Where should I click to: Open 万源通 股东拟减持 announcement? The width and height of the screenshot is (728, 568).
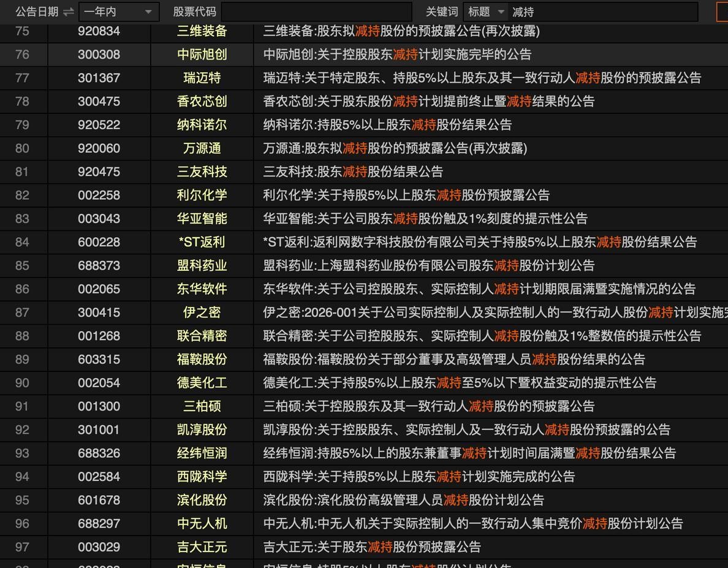[x=395, y=148]
